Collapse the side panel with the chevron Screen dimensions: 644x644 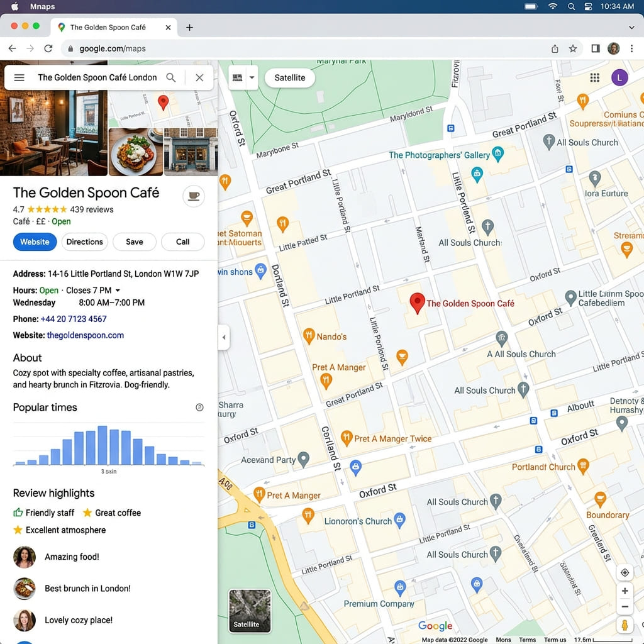point(224,338)
